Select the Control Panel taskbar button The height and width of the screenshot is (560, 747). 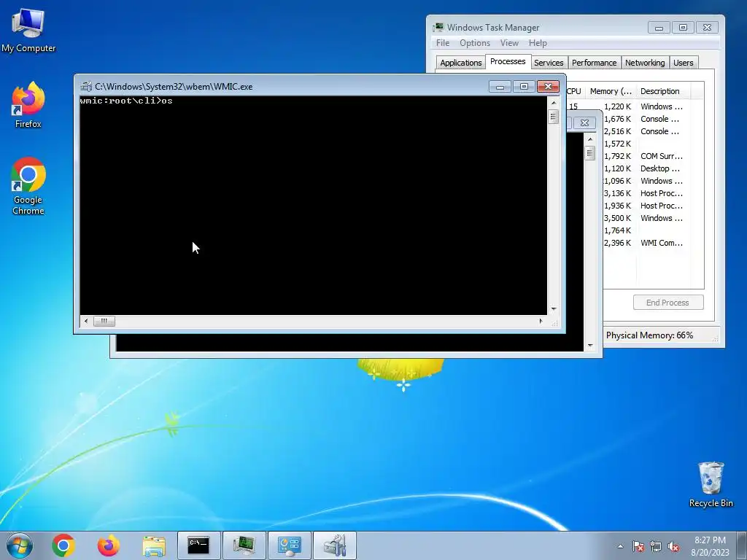pyautogui.click(x=289, y=545)
